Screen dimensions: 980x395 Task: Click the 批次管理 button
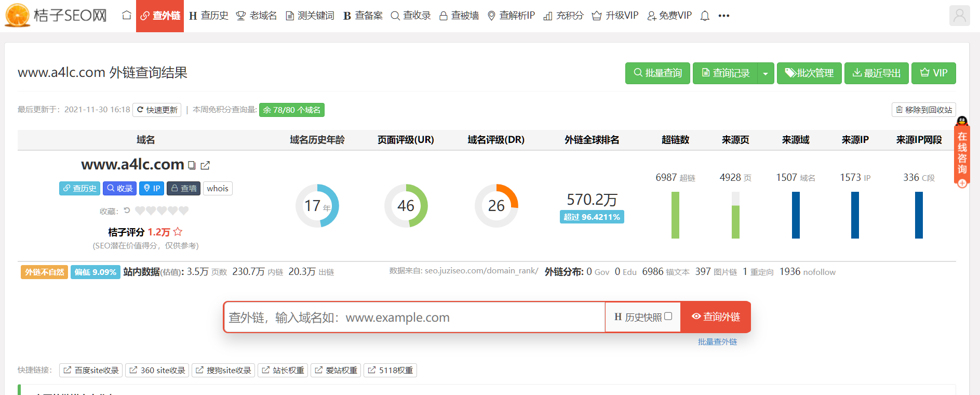click(809, 73)
